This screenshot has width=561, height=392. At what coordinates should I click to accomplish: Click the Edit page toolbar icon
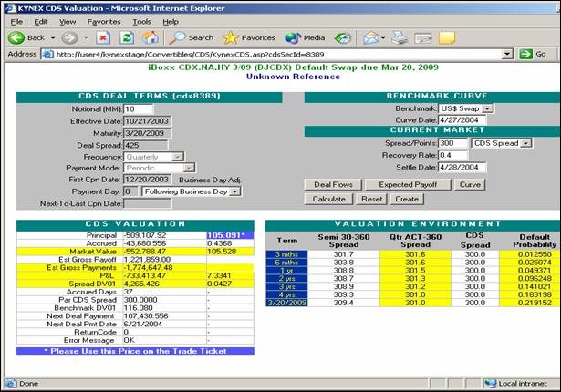[423, 38]
